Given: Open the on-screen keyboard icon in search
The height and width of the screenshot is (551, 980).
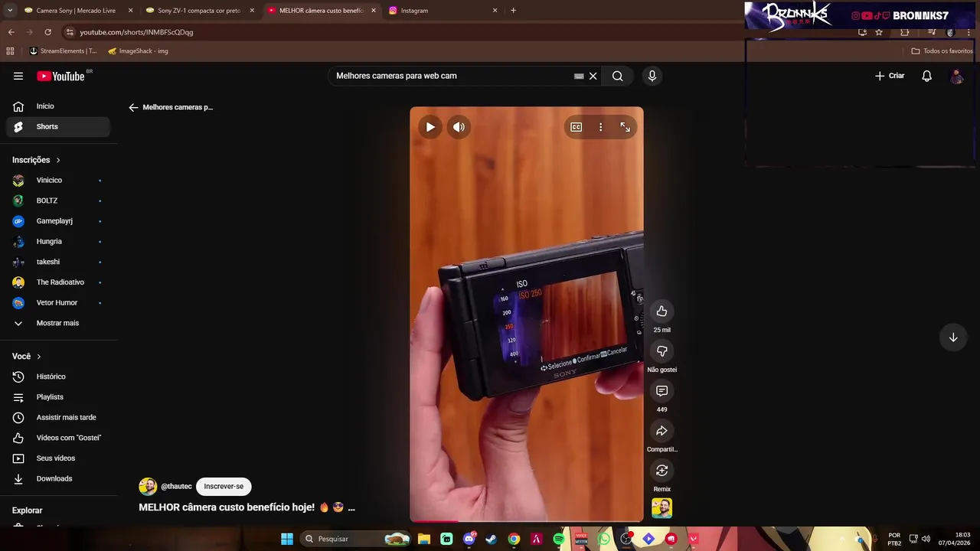Looking at the screenshot, I should [x=579, y=76].
